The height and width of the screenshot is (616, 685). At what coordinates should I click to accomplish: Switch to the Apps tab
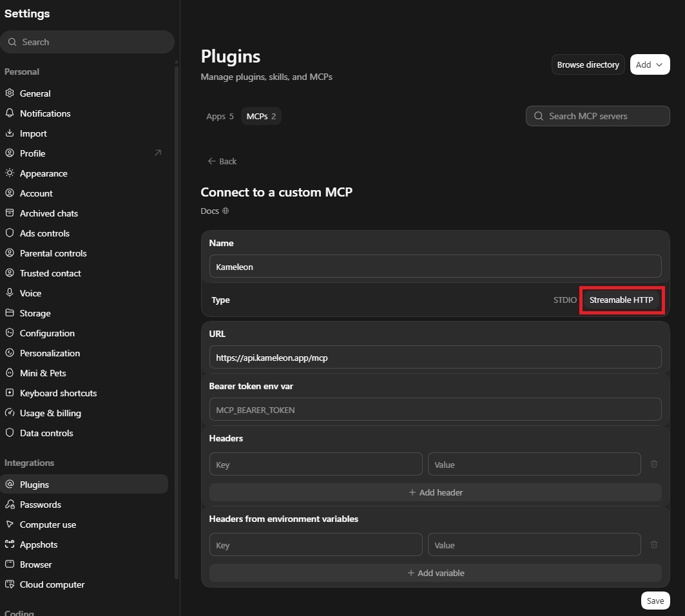[220, 116]
